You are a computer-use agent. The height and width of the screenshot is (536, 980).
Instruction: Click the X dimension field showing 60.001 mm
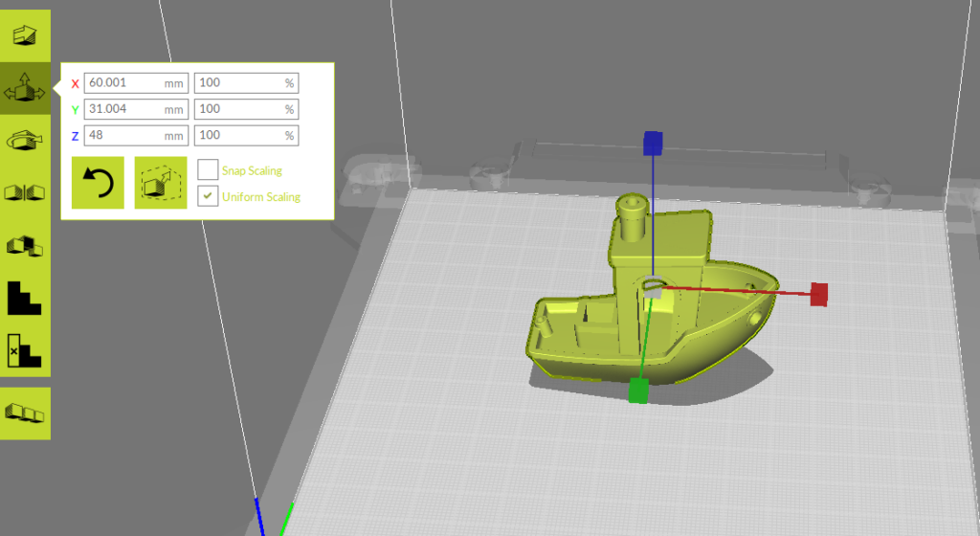tap(136, 82)
